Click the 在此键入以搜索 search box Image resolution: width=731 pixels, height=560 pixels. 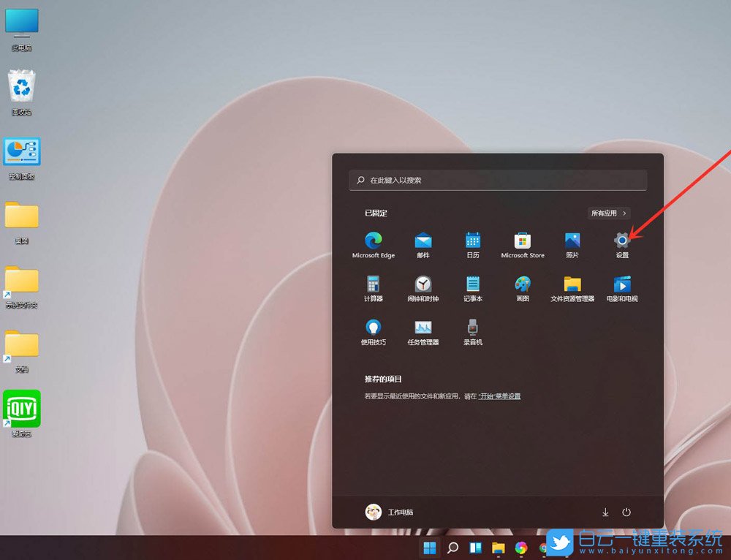tap(497, 180)
